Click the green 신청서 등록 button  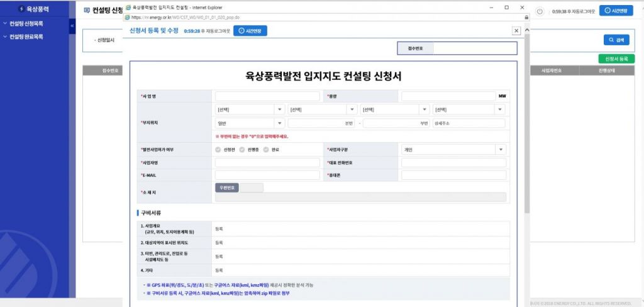(x=616, y=59)
